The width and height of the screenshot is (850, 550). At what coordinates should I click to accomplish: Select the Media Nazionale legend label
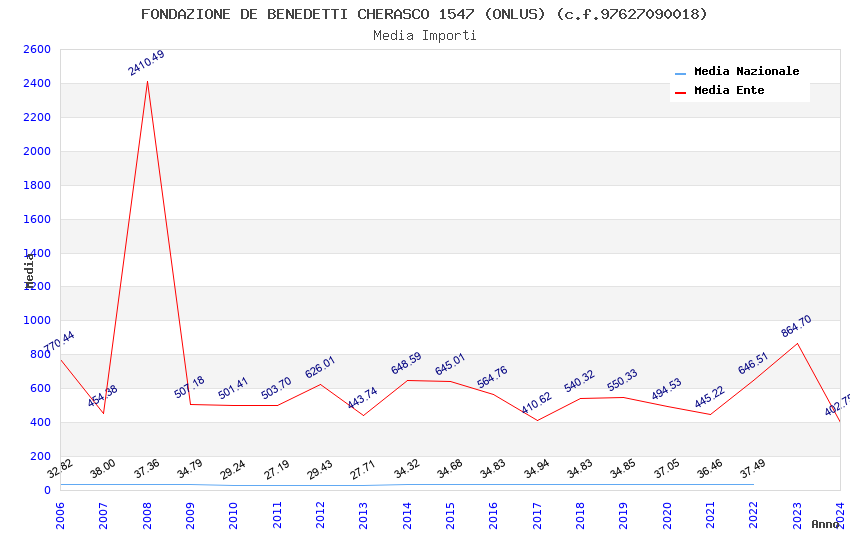(746, 71)
